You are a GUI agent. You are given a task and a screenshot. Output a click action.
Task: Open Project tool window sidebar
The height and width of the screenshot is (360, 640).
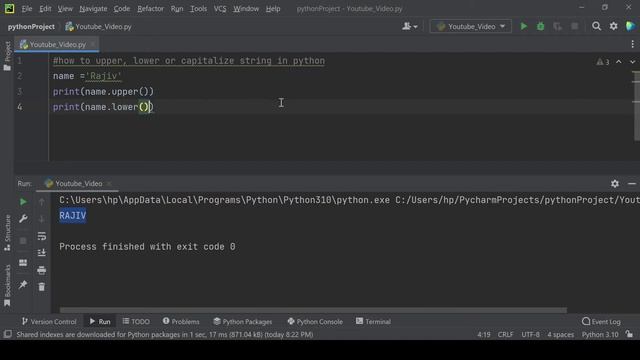[7, 56]
